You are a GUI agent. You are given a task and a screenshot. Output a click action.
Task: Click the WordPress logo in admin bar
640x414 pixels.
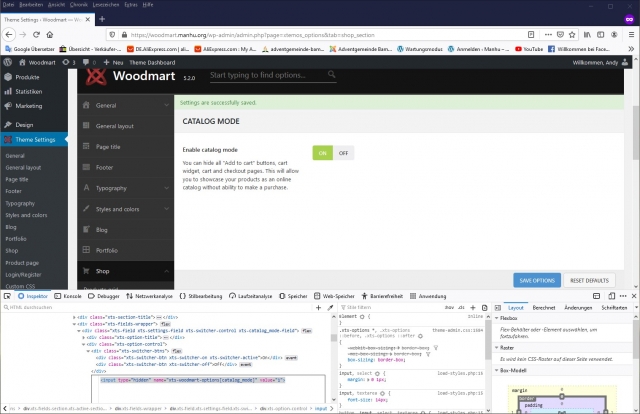(x=7, y=62)
